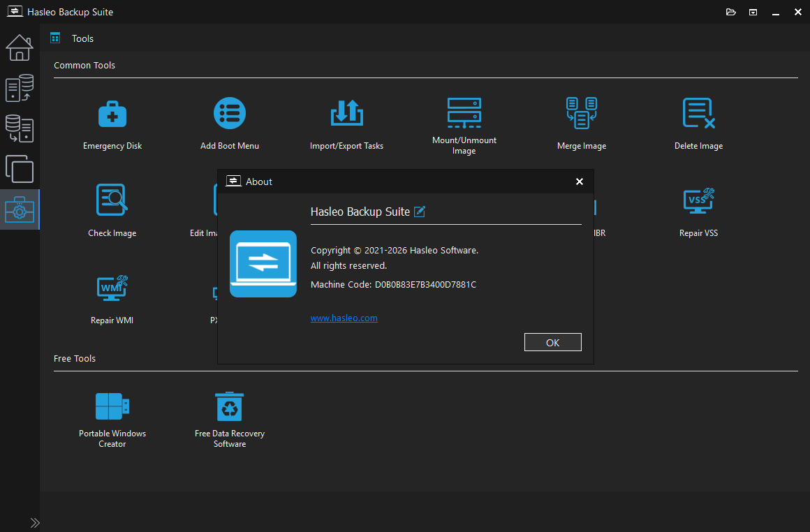This screenshot has width=810, height=532.
Task: Click the Hasleo app icon in title bar
Action: click(x=15, y=11)
